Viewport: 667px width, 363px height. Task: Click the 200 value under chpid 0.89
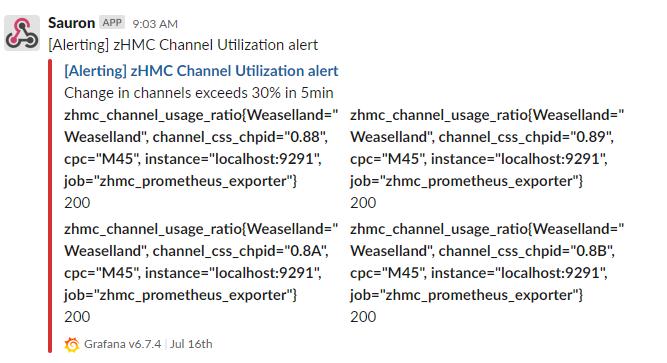click(363, 203)
